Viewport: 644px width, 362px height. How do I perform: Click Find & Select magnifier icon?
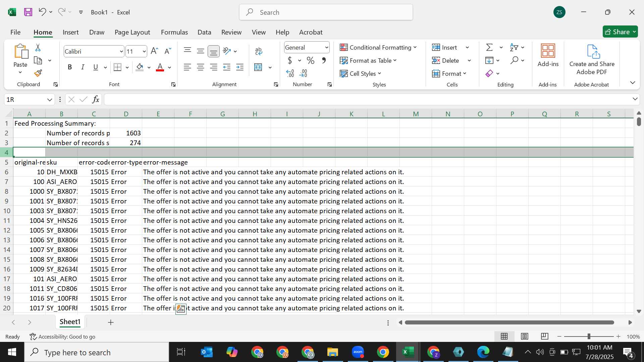(514, 60)
